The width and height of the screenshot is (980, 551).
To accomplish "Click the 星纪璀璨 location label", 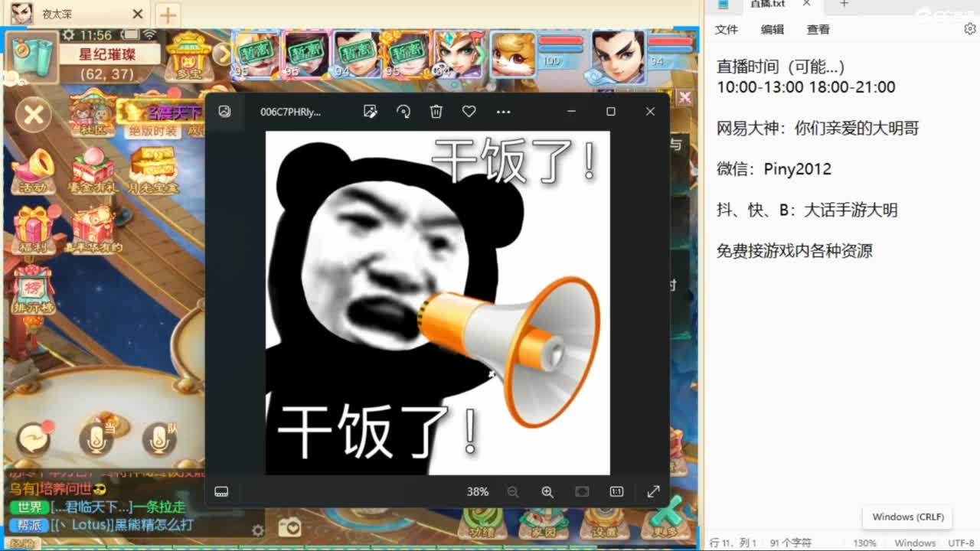I will [x=108, y=54].
